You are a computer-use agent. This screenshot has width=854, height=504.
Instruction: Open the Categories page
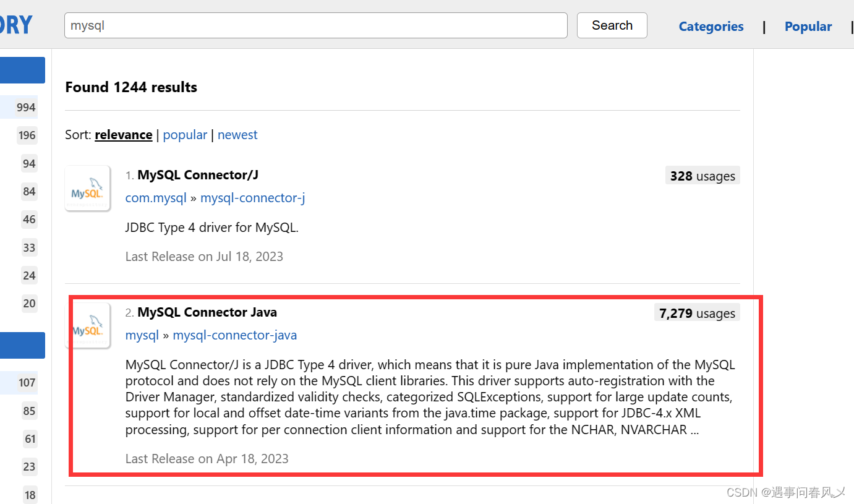coord(711,27)
